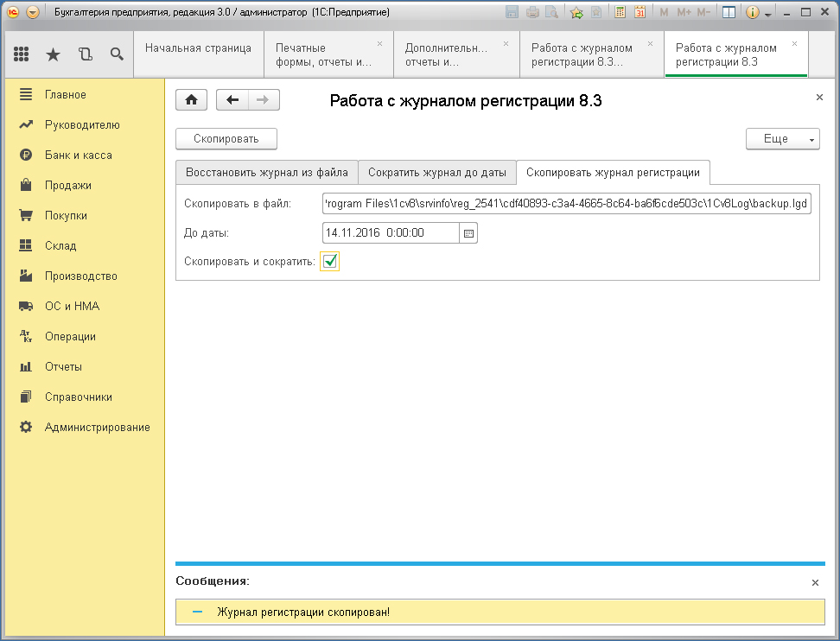The width and height of the screenshot is (840, 641).
Task: Click the 'Скопировать' button
Action: coord(226,139)
